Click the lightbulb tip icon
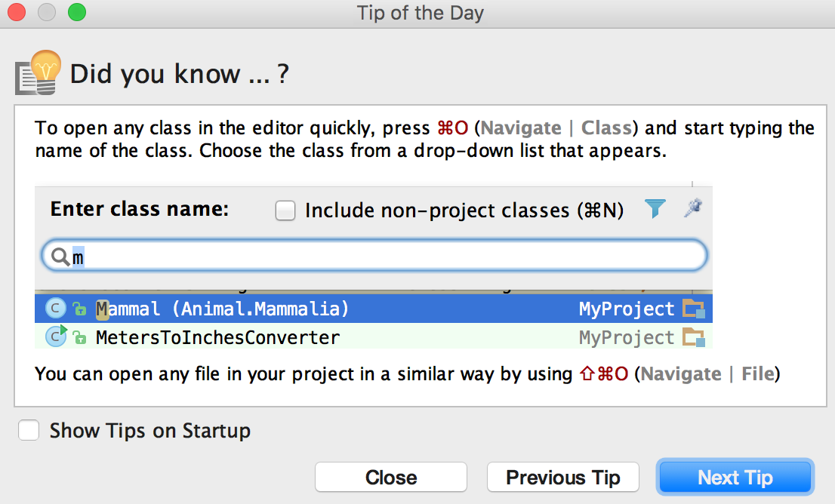 click(x=39, y=72)
